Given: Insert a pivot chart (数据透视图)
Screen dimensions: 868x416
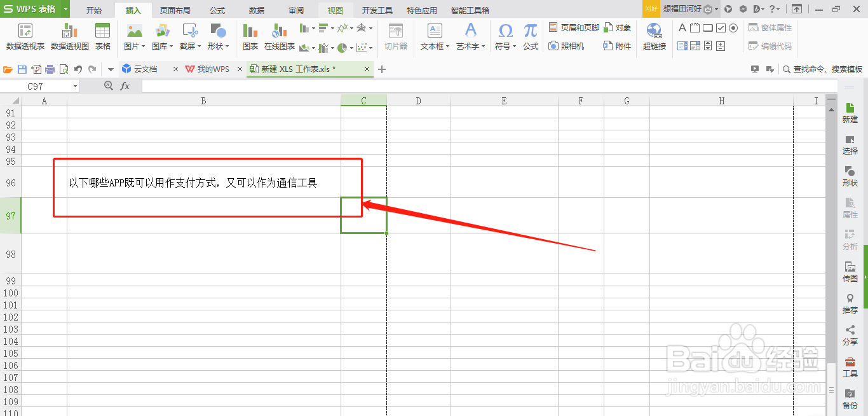Looking at the screenshot, I should tap(70, 37).
